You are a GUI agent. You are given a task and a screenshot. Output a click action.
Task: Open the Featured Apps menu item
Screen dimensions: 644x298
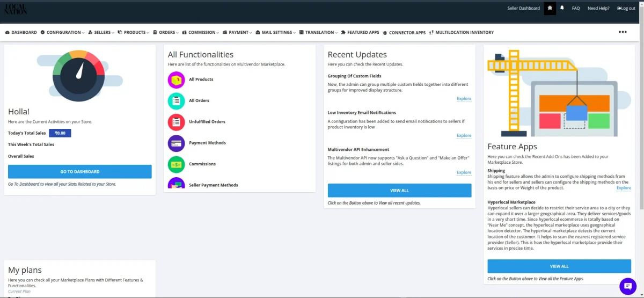tap(360, 32)
